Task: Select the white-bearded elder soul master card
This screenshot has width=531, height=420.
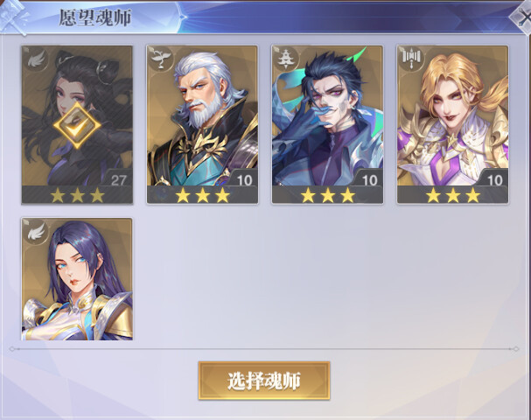Action: tap(202, 124)
